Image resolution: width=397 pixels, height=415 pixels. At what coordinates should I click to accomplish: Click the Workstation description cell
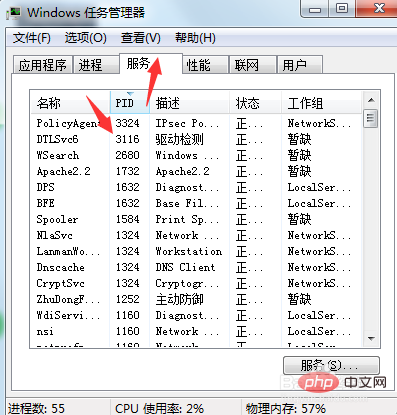point(189,251)
